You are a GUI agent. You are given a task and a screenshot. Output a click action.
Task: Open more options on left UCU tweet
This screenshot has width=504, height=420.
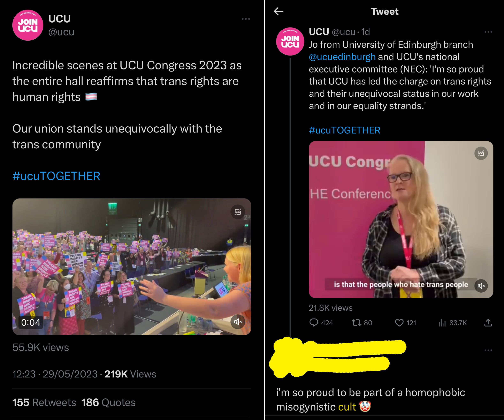point(246,19)
